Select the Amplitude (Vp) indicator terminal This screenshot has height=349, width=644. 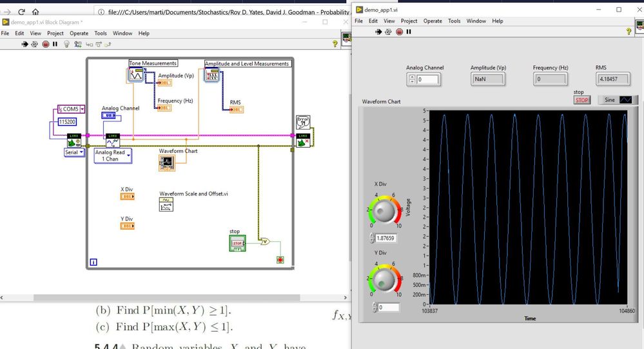[x=164, y=83]
